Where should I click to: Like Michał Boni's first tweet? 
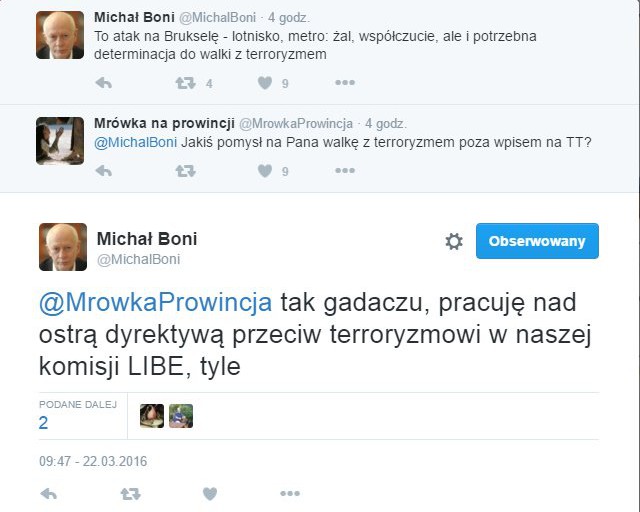point(264,84)
